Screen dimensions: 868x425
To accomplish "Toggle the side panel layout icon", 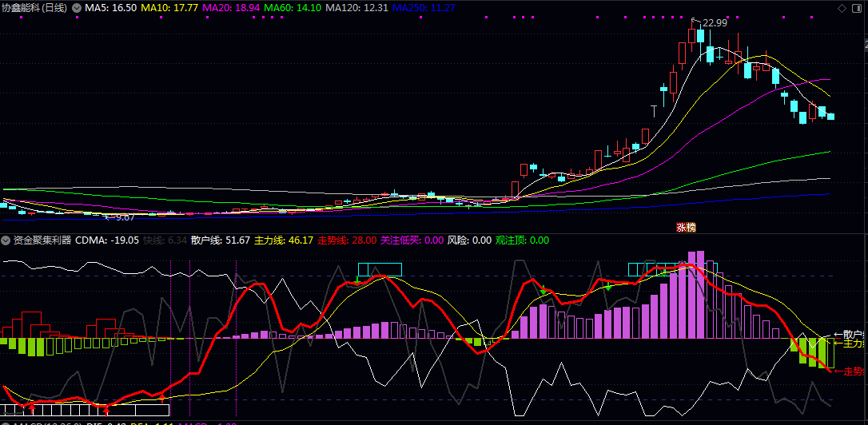I will pos(856,8).
